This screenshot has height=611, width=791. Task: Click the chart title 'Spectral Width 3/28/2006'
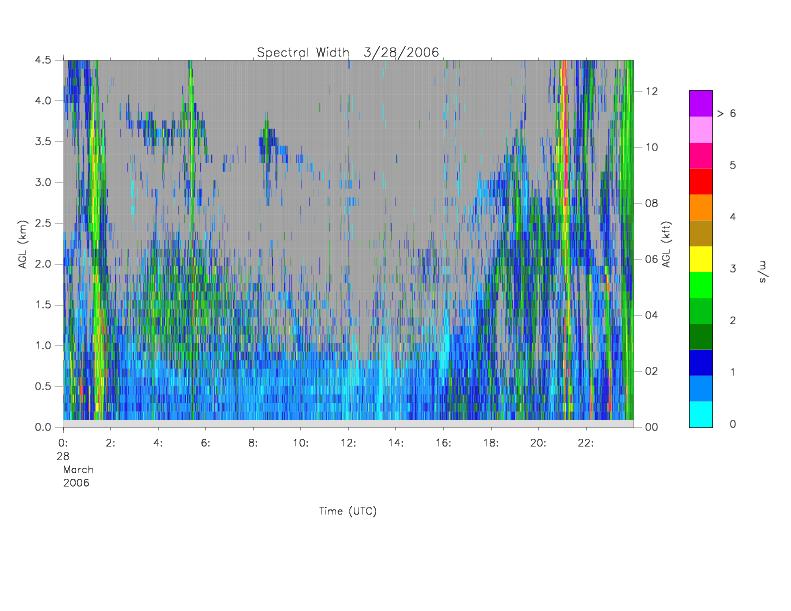(x=348, y=52)
